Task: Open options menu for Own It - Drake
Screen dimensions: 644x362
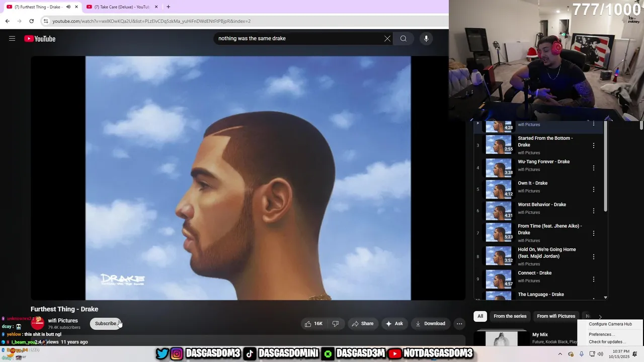Action: coord(594,190)
